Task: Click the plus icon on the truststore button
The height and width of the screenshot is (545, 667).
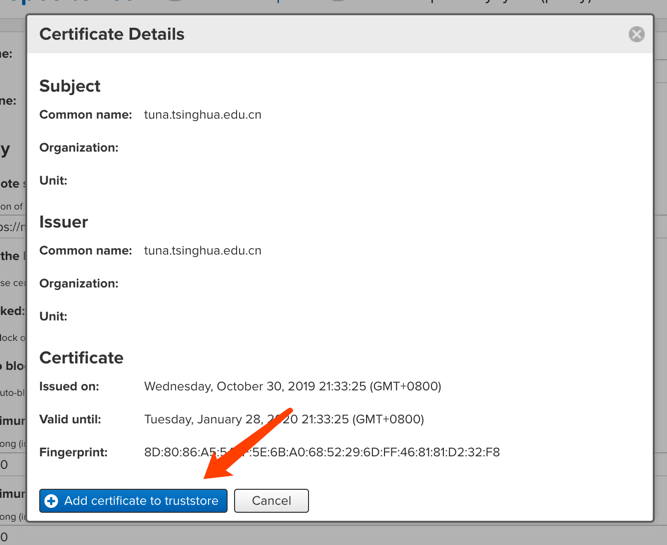Action: (52, 501)
